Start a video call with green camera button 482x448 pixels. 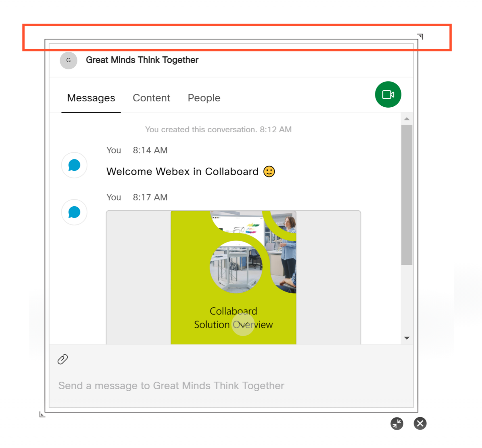point(388,94)
